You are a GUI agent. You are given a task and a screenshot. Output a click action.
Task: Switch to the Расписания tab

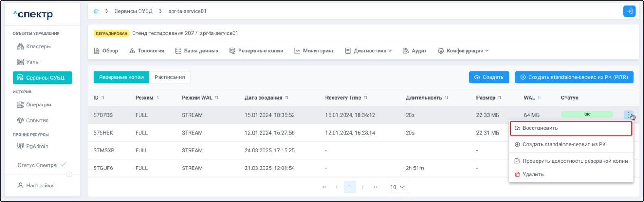170,77
